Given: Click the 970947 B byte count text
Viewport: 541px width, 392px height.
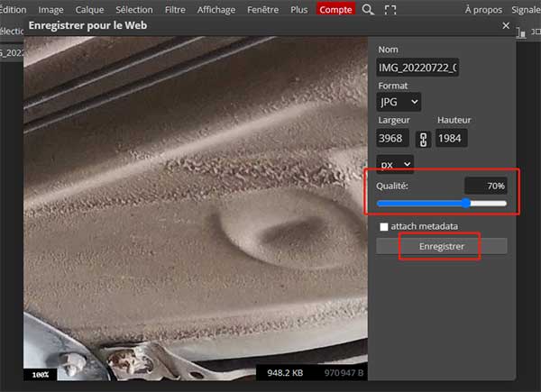Looking at the screenshot, I should click(344, 373).
